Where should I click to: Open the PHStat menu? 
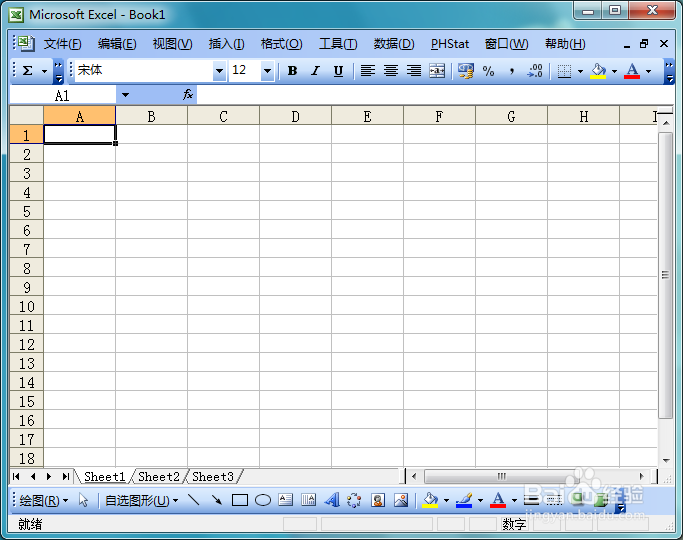(x=450, y=44)
